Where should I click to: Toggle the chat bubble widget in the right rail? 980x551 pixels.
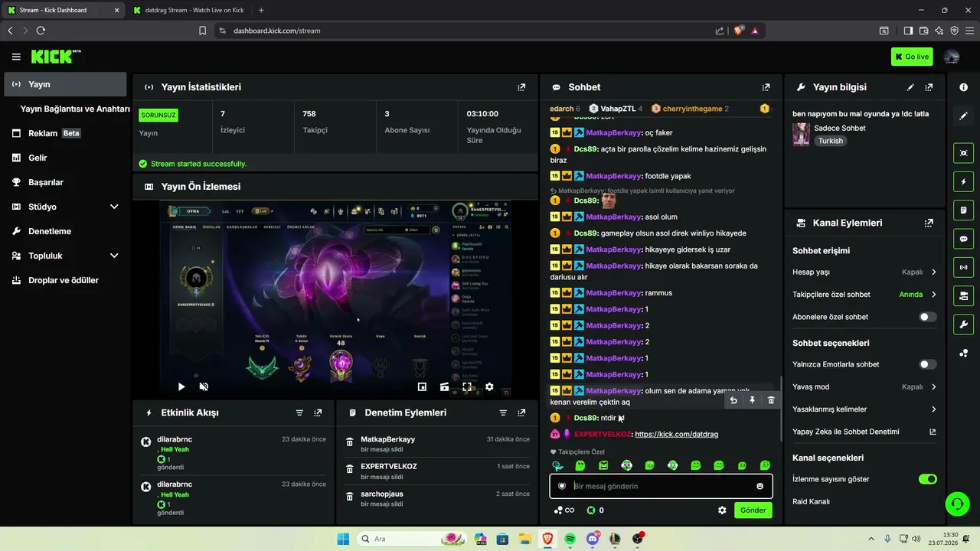(963, 239)
